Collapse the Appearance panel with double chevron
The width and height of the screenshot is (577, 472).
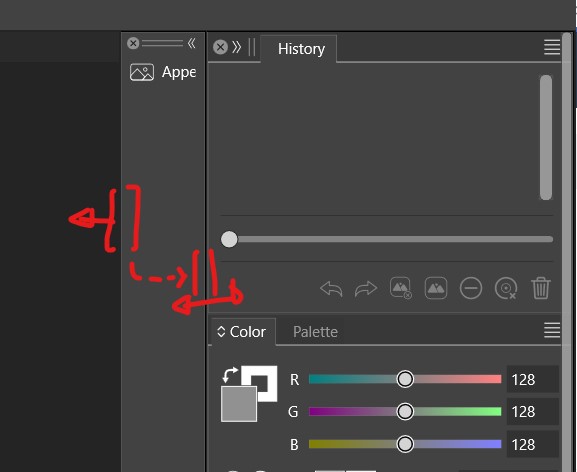tap(191, 43)
